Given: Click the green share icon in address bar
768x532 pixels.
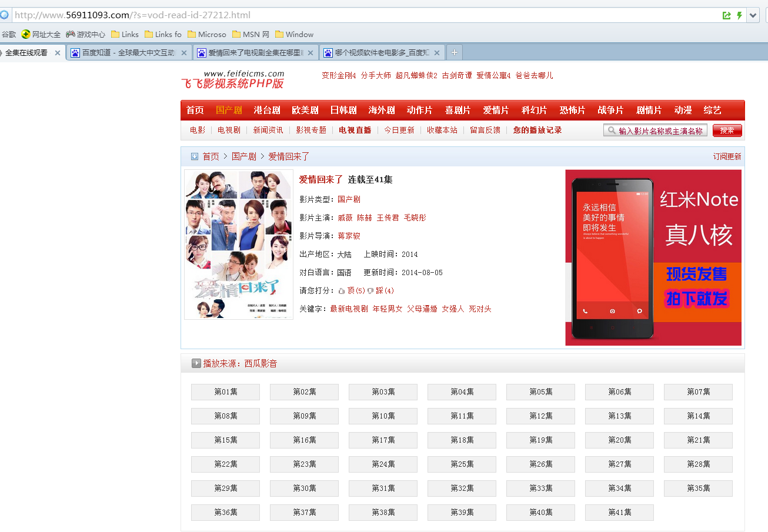Looking at the screenshot, I should tap(727, 15).
